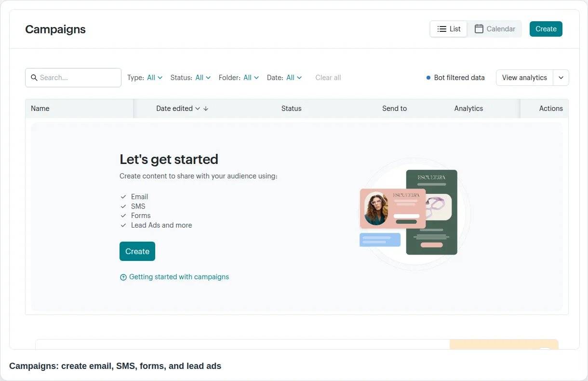
Task: Focus the Search campaigns field
Action: click(x=73, y=78)
